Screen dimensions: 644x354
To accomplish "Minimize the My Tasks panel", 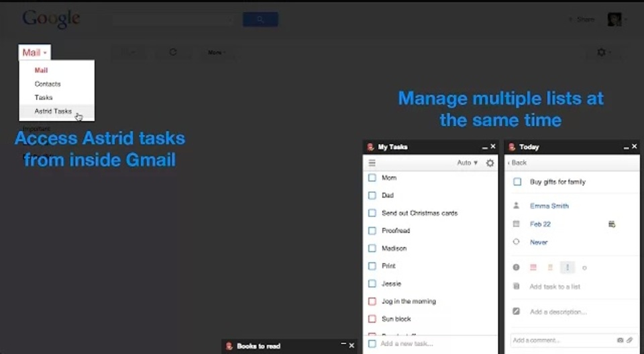I will 484,147.
